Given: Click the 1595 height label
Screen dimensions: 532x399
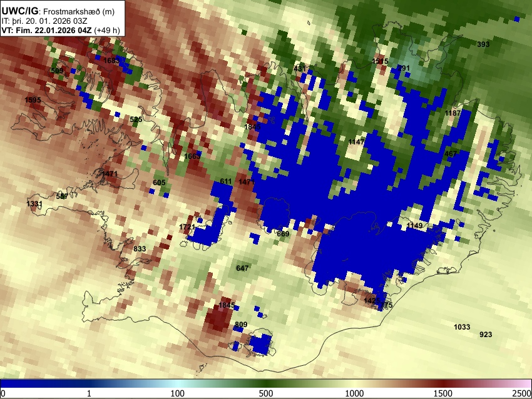Looking at the screenshot, I should pos(33,100).
